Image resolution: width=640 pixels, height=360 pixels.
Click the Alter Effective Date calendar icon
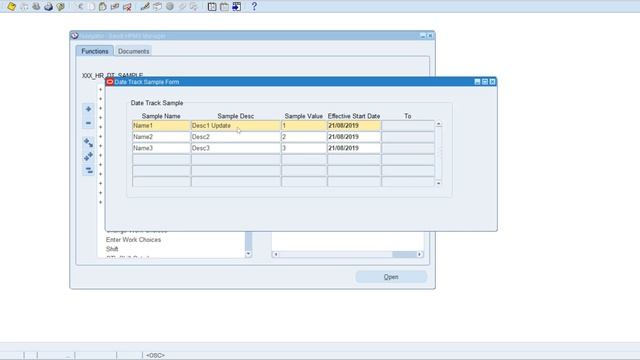click(x=212, y=7)
